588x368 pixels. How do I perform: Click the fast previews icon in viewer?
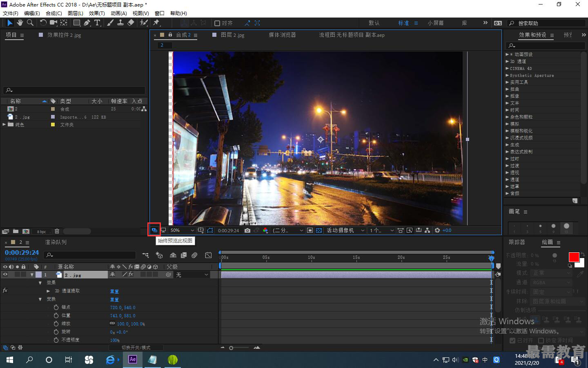(410, 230)
